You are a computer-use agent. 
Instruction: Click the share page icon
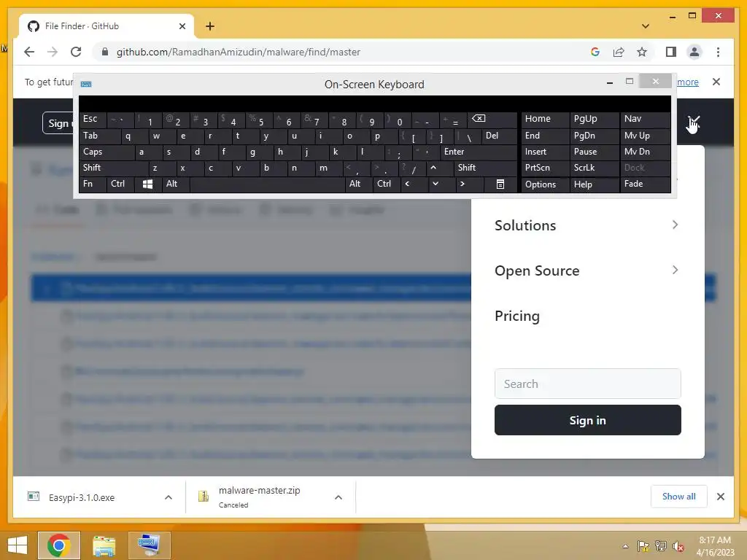(619, 52)
